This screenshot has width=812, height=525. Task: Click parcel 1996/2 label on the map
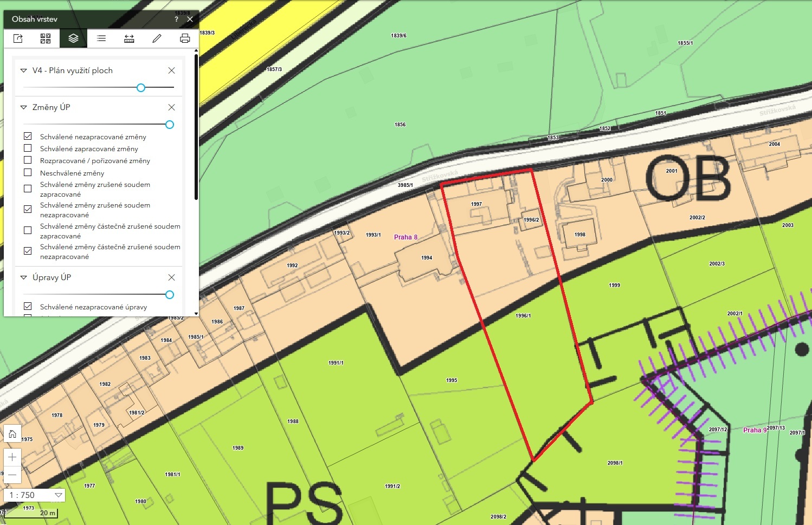coord(531,220)
